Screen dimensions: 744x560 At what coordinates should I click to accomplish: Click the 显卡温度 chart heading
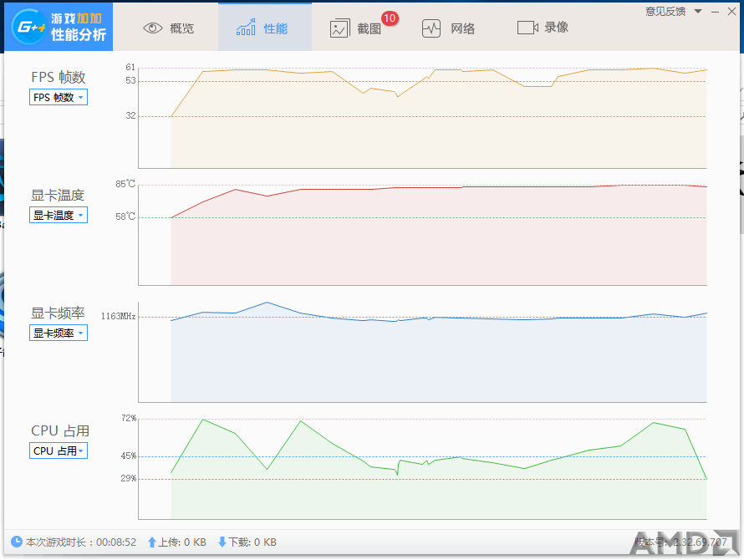[58, 195]
